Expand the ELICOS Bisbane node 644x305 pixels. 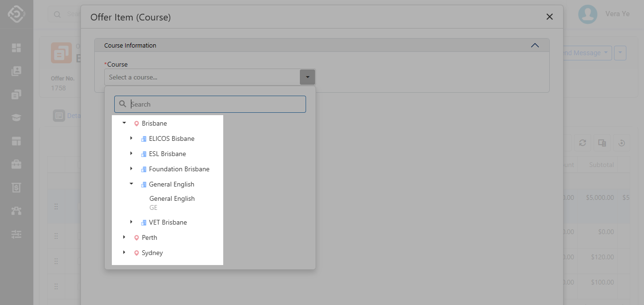[x=131, y=138]
